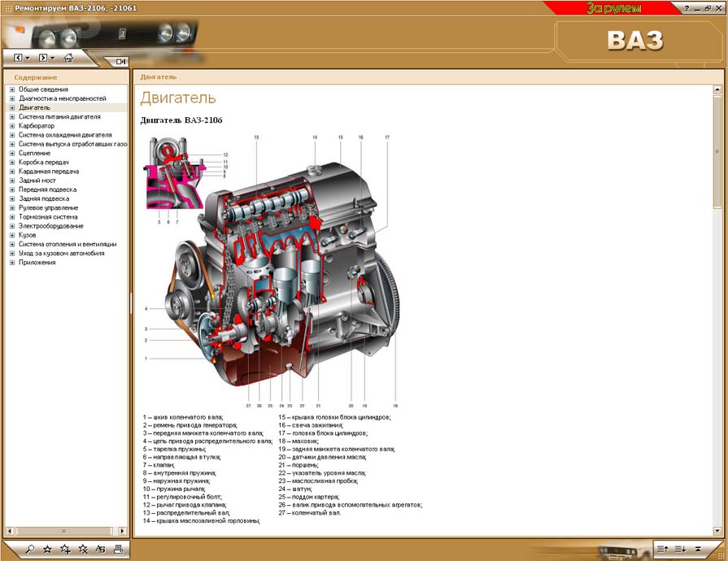This screenshot has width=728, height=561.
Task: Expand the Система питания двигателя node
Action: 12,117
